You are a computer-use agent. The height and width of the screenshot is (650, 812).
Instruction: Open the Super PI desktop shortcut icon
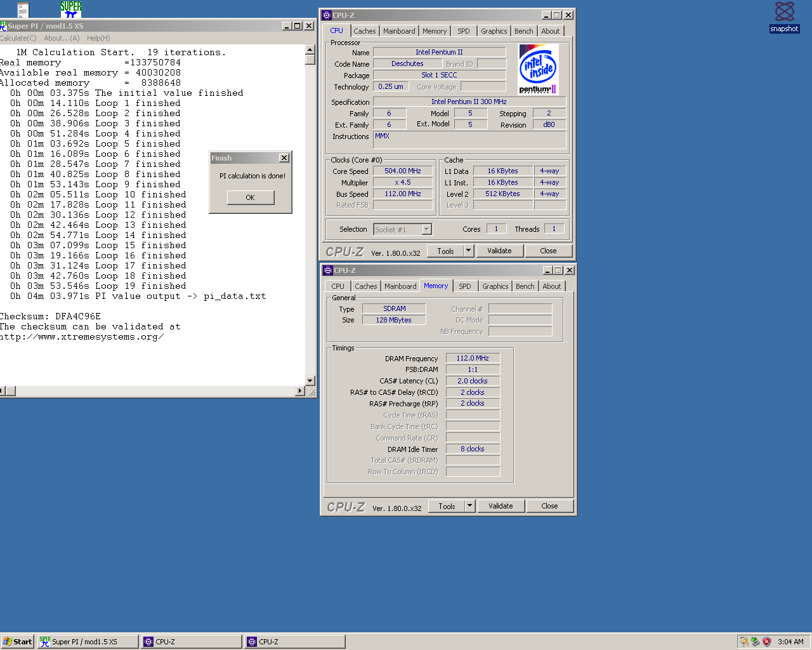pos(70,8)
